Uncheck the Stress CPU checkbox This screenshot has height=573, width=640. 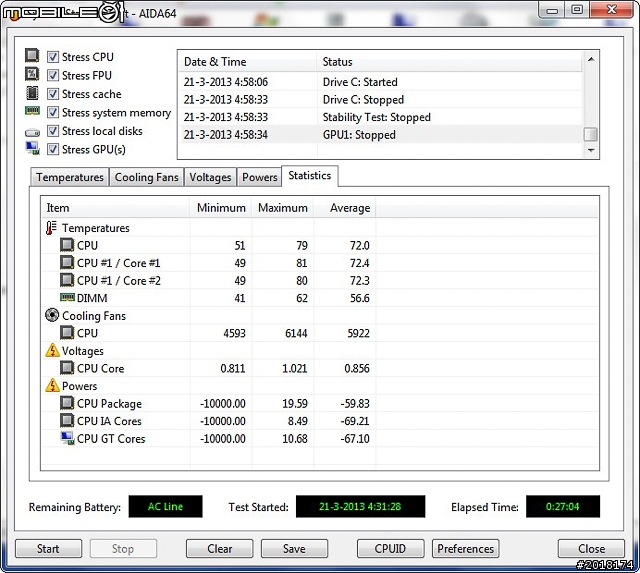point(53,57)
